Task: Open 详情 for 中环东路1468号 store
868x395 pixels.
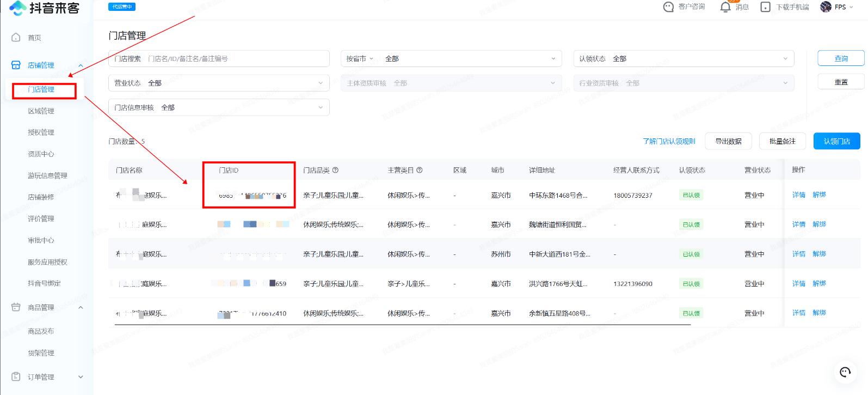Action: tap(799, 195)
